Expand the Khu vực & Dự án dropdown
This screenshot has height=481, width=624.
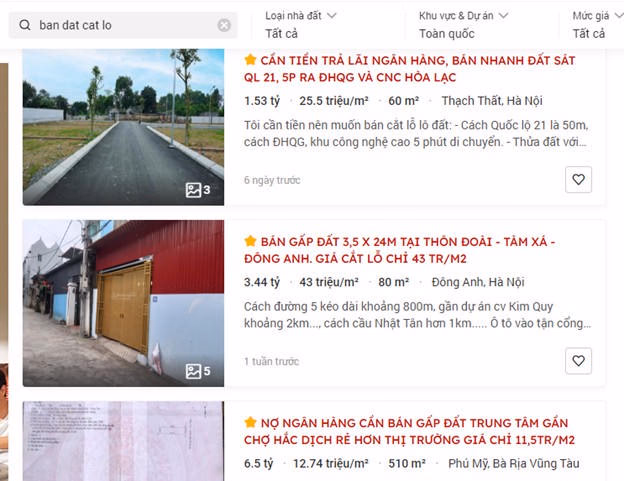[x=464, y=25]
